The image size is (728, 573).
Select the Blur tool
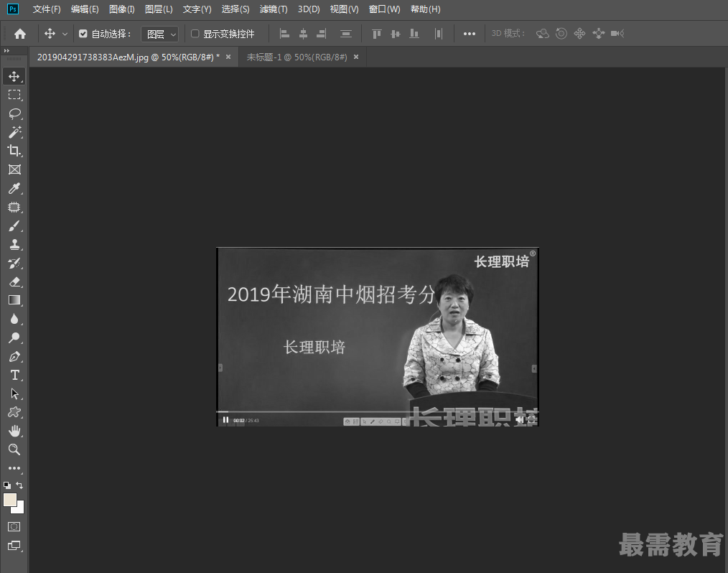coord(14,319)
